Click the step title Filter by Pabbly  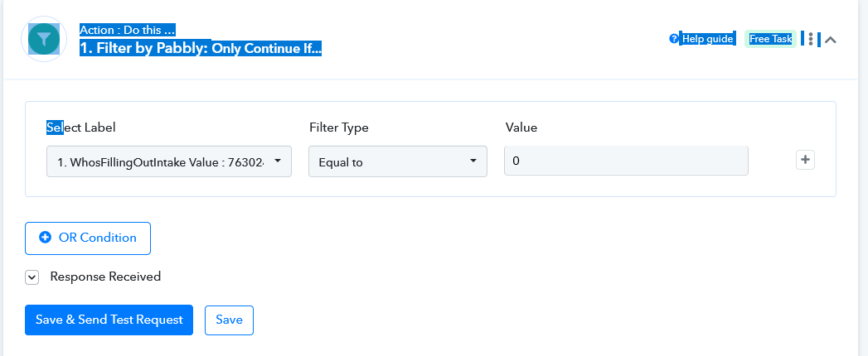201,48
